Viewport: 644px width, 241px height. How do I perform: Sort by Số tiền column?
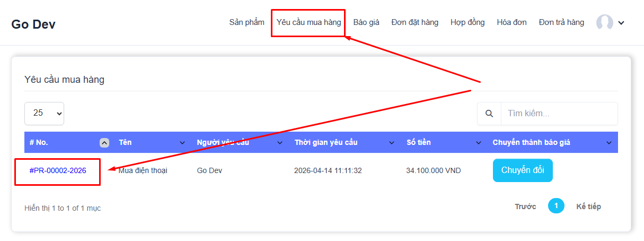coord(479,143)
